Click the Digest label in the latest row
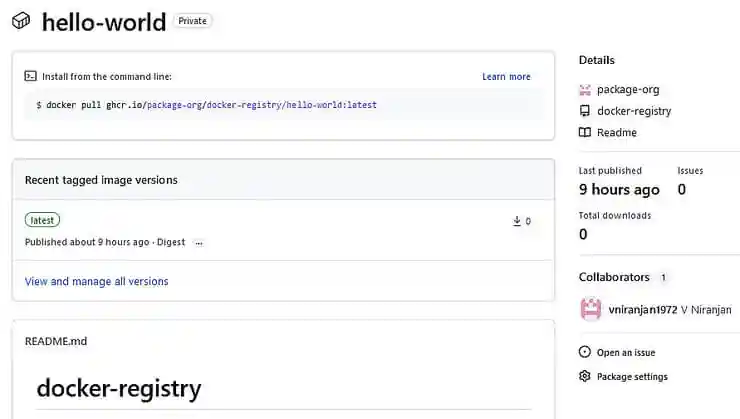This screenshot has height=419, width=740. [171, 242]
